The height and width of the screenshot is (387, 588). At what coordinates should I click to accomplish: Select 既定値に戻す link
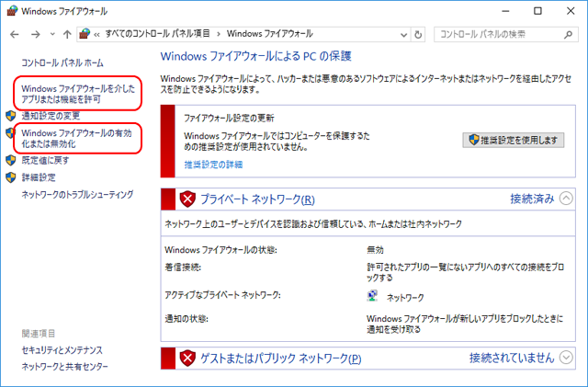pyautogui.click(x=45, y=160)
